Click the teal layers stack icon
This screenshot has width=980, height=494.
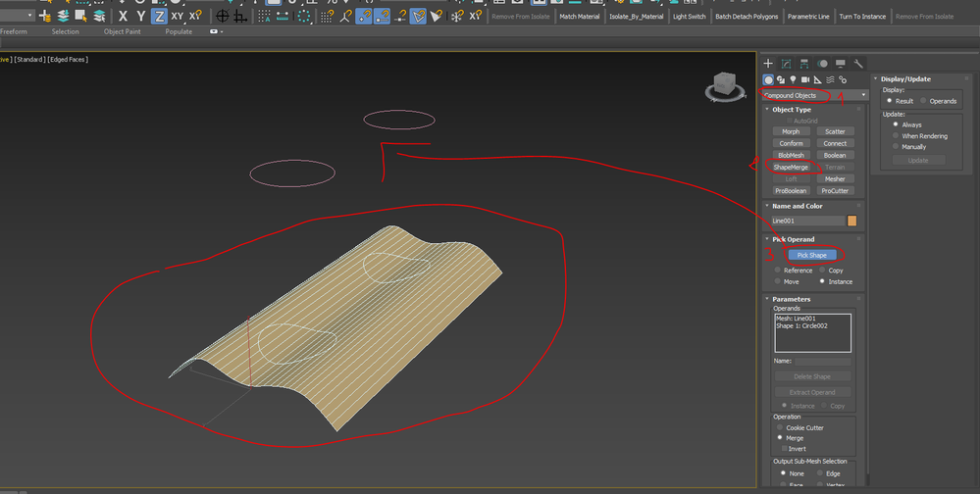tap(63, 17)
